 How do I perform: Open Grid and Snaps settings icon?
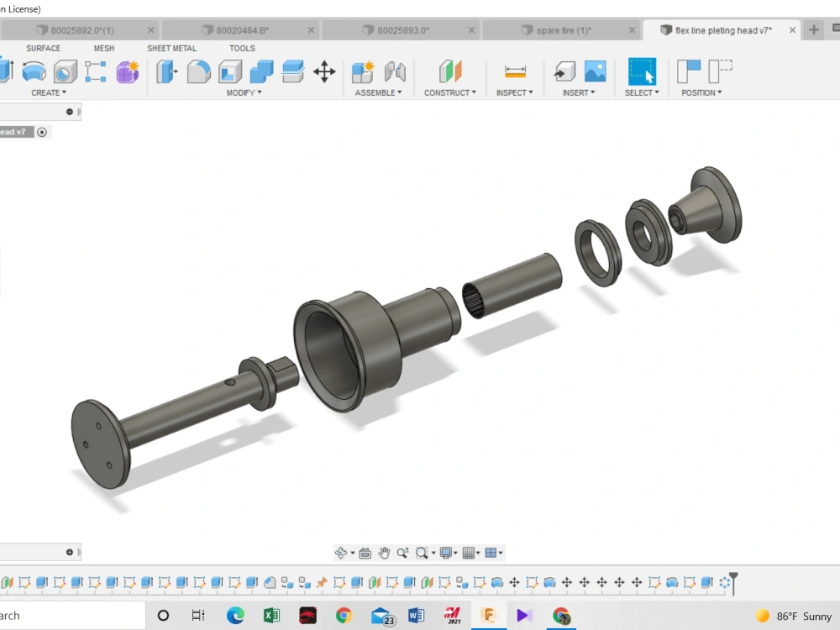(x=469, y=553)
